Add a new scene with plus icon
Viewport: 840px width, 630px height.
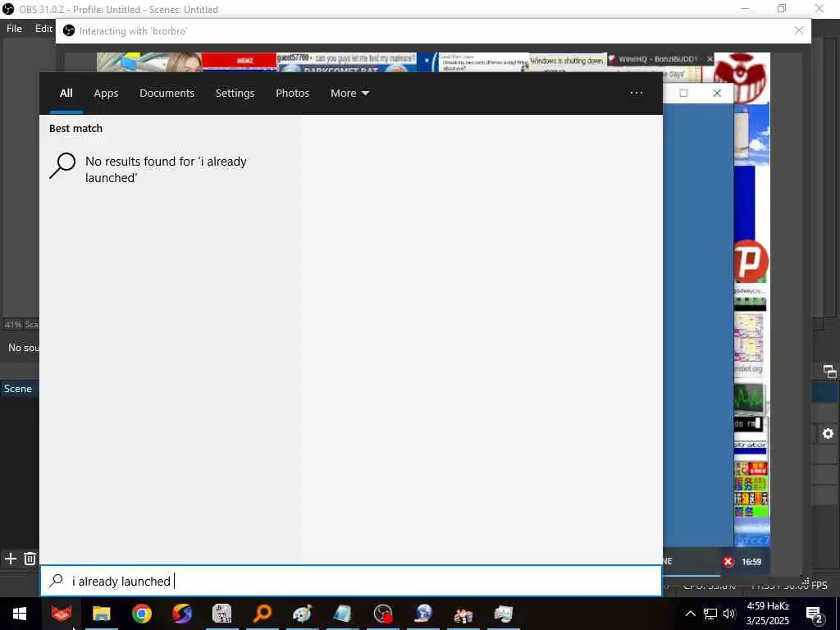10,559
